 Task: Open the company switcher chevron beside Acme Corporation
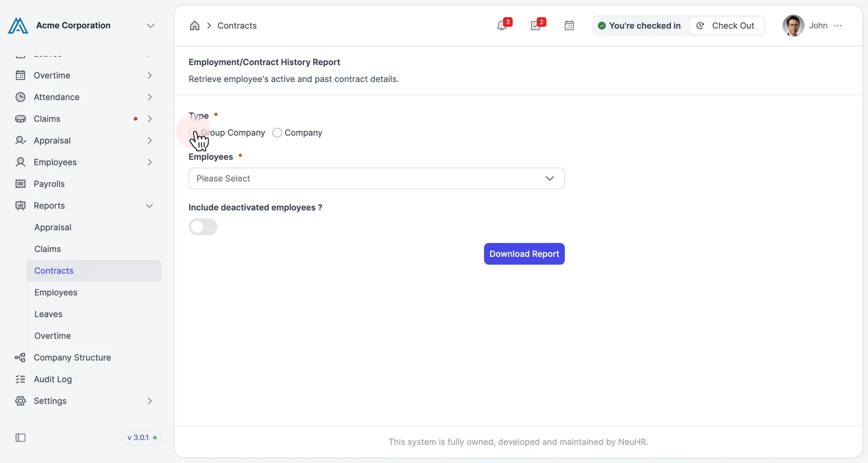[x=151, y=25]
